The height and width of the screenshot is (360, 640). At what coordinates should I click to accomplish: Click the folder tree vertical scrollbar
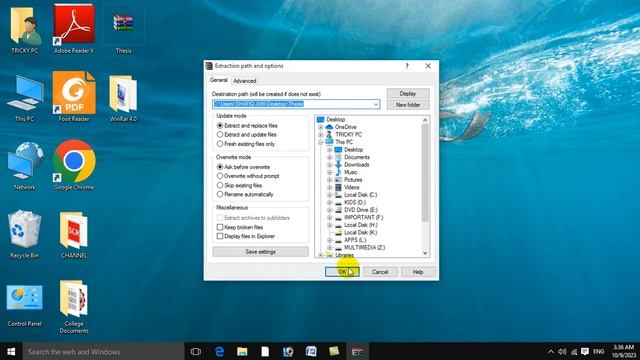(425, 172)
